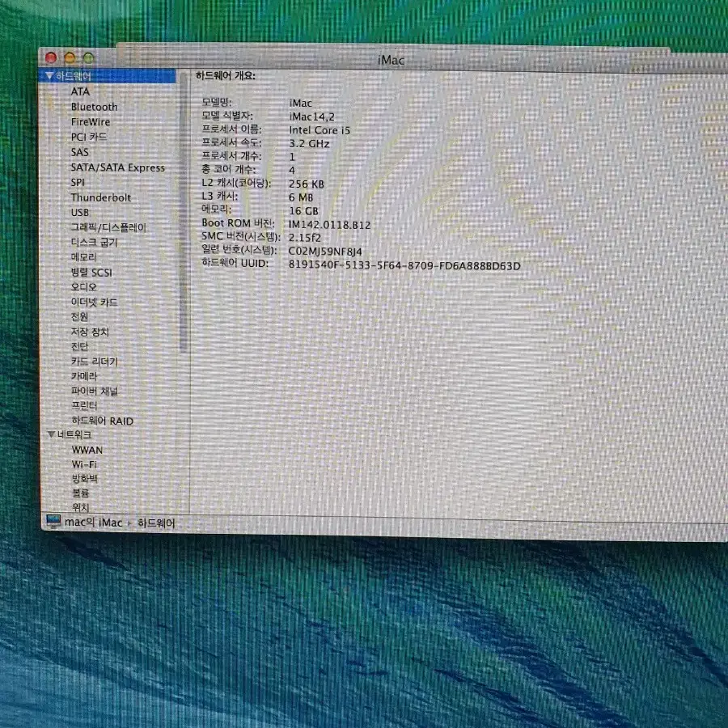Screen dimensions: 728x728
Task: Choose SAS from the hardware list
Action: pos(80,152)
